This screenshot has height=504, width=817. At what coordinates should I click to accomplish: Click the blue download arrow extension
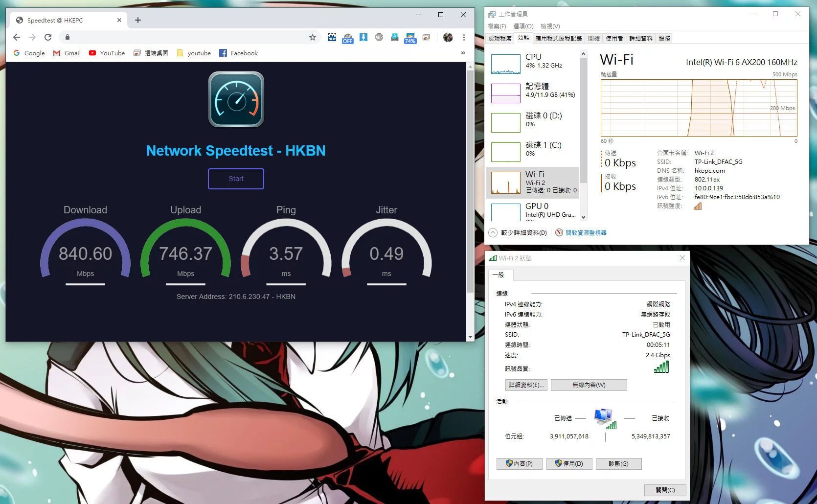click(x=363, y=37)
